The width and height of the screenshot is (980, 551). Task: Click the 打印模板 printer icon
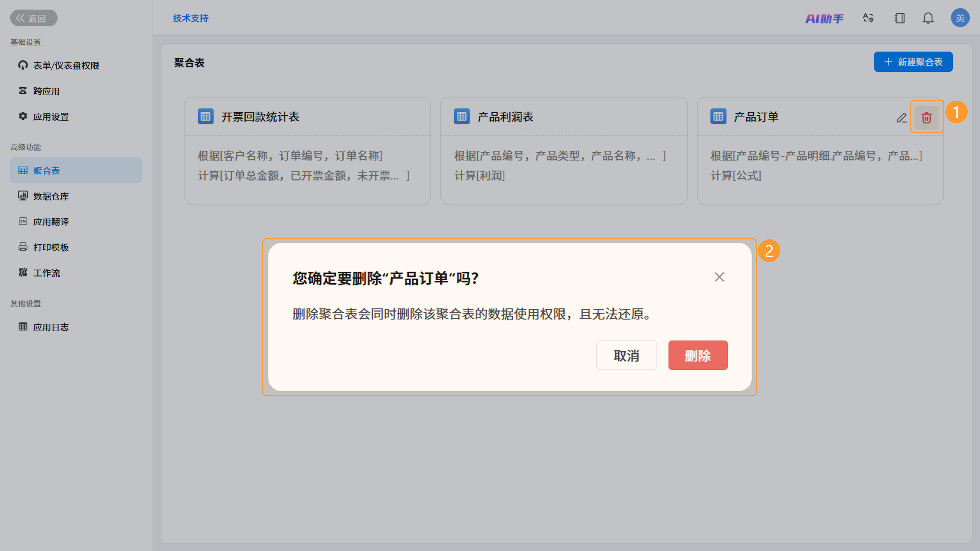tap(23, 247)
